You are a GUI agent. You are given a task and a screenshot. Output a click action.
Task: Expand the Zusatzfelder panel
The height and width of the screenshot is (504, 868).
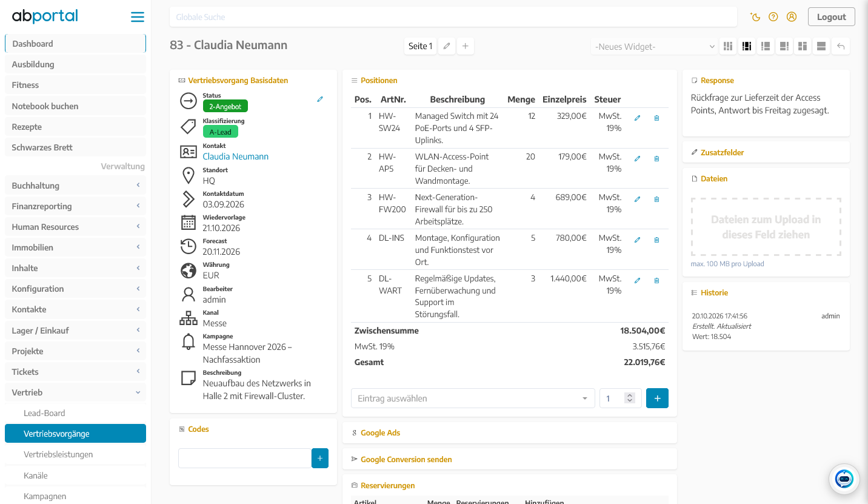coord(765,153)
